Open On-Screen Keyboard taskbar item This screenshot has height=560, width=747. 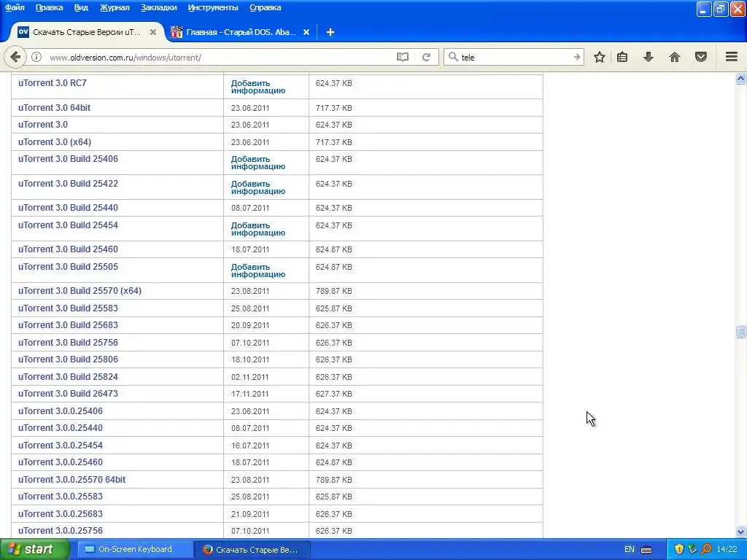click(x=134, y=550)
